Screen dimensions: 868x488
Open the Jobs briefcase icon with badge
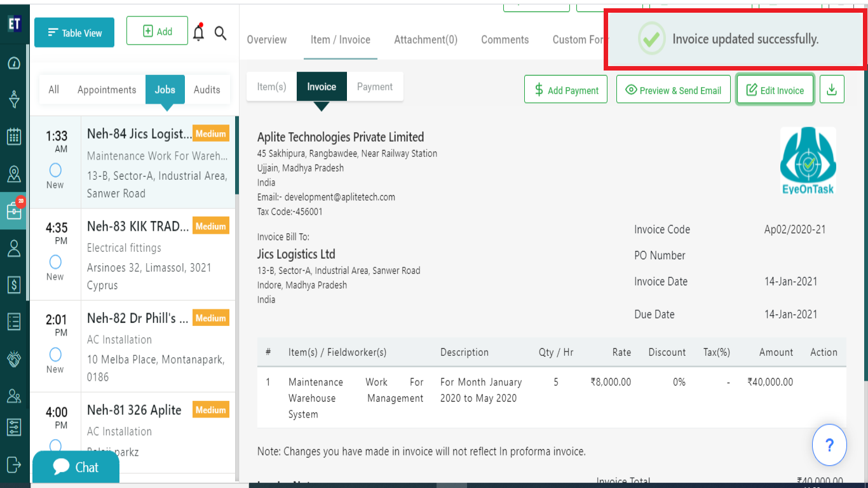[14, 210]
